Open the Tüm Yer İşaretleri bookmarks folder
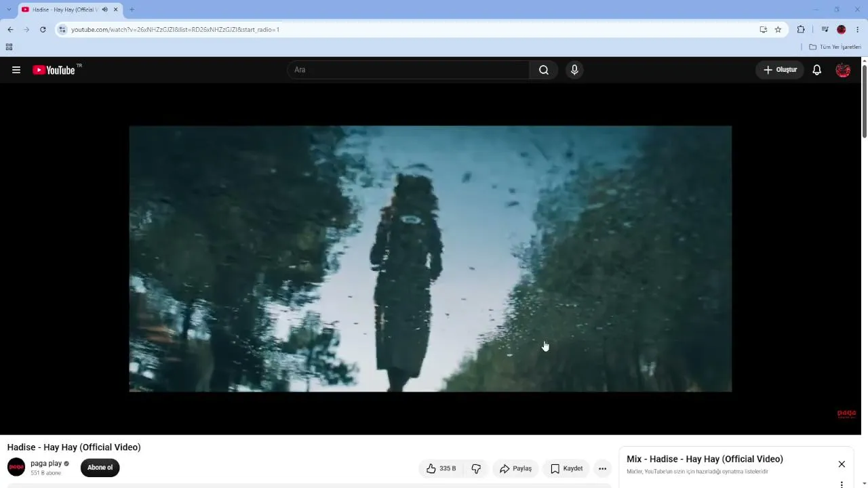Image resolution: width=868 pixels, height=488 pixels. pyautogui.click(x=835, y=47)
